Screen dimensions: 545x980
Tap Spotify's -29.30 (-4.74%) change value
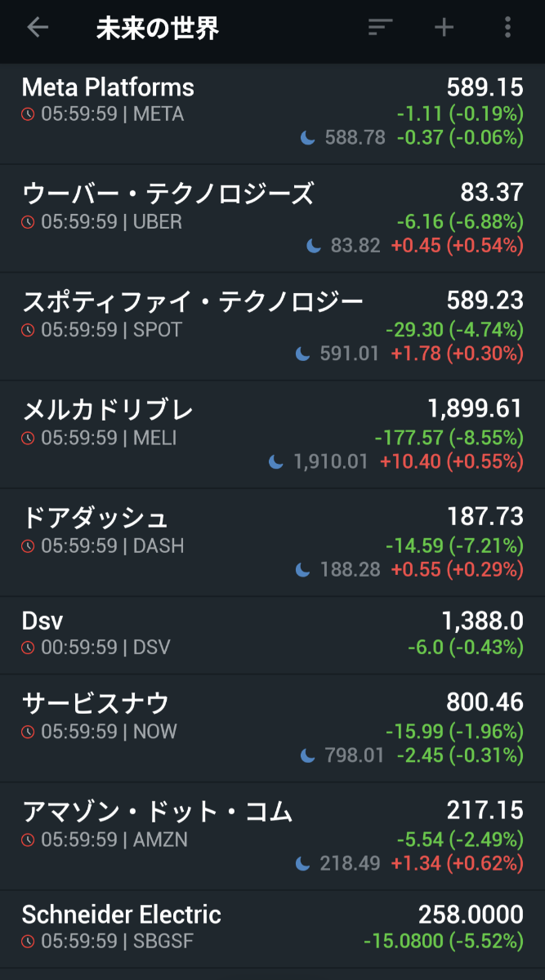click(x=453, y=330)
